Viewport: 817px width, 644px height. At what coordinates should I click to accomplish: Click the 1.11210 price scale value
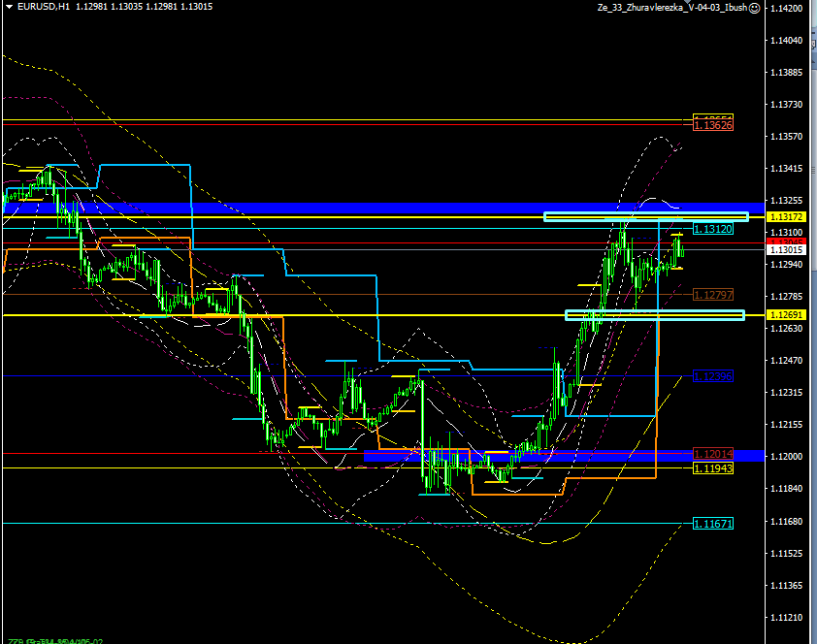pyautogui.click(x=786, y=618)
